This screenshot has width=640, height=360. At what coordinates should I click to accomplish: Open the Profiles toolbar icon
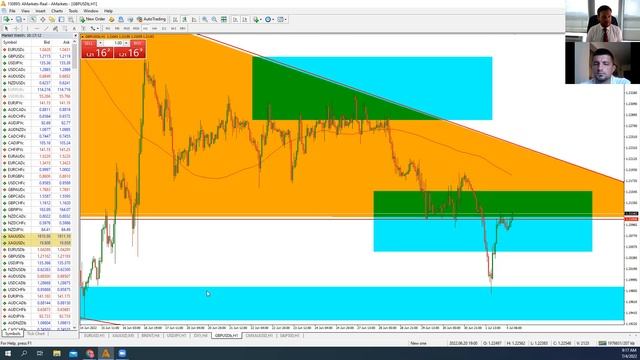click(x=18, y=19)
